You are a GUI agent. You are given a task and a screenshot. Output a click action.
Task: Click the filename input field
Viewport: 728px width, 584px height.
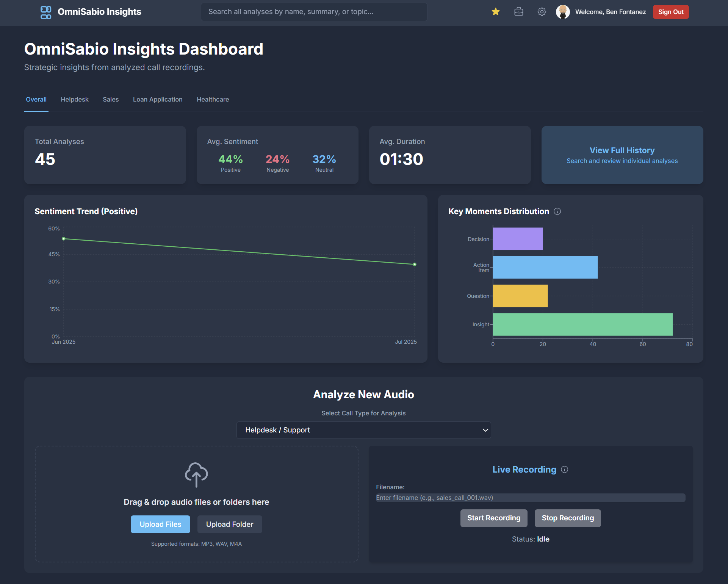coord(530,498)
